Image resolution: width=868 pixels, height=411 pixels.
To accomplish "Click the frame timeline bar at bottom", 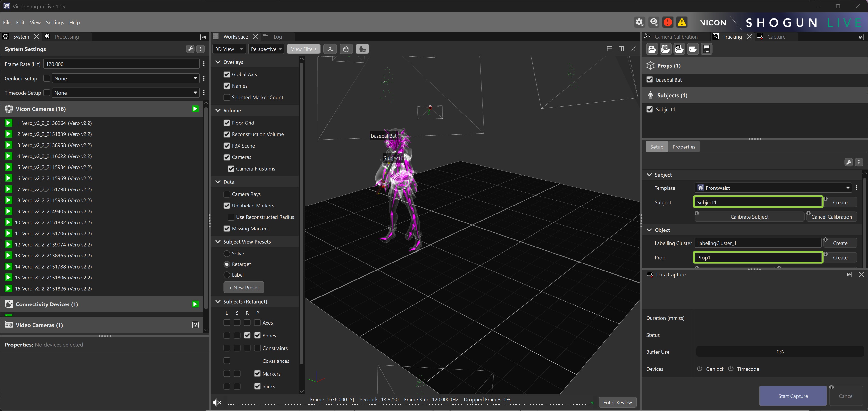I will (x=409, y=404).
